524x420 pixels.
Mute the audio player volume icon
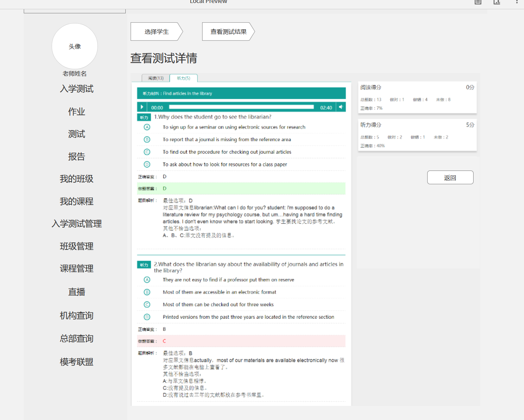tap(341, 107)
